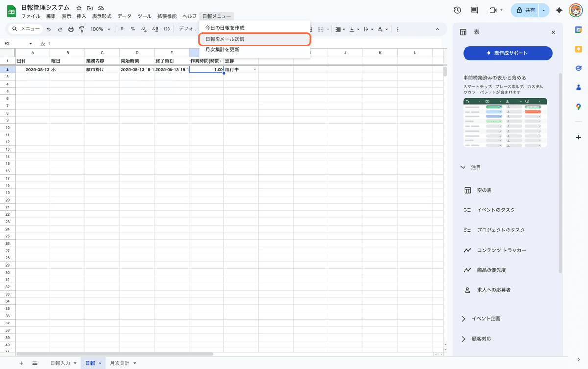The height and width of the screenshot is (369, 588).
Task: Open the comments history icon
Action: 474,10
